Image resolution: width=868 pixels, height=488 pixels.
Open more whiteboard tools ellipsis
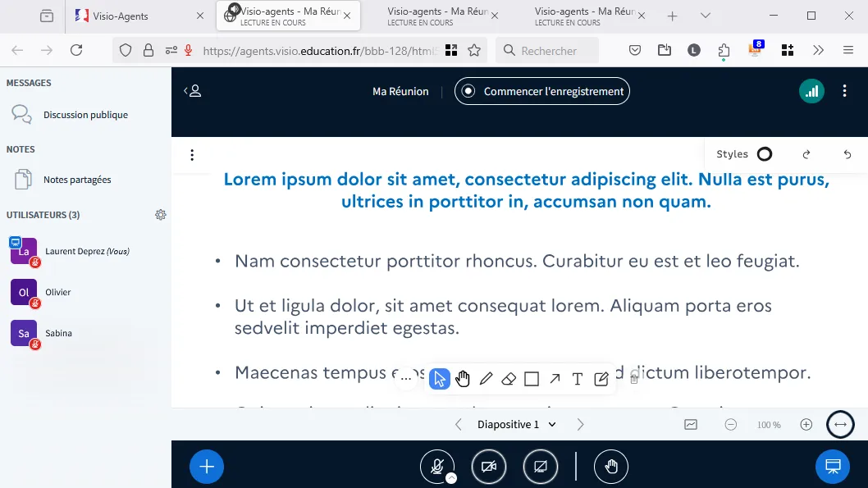(406, 379)
